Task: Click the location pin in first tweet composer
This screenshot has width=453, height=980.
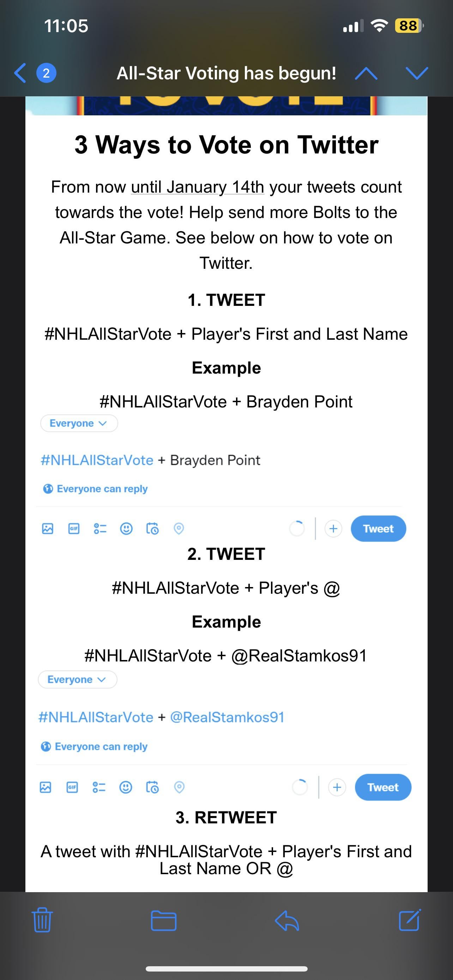Action: pos(179,528)
